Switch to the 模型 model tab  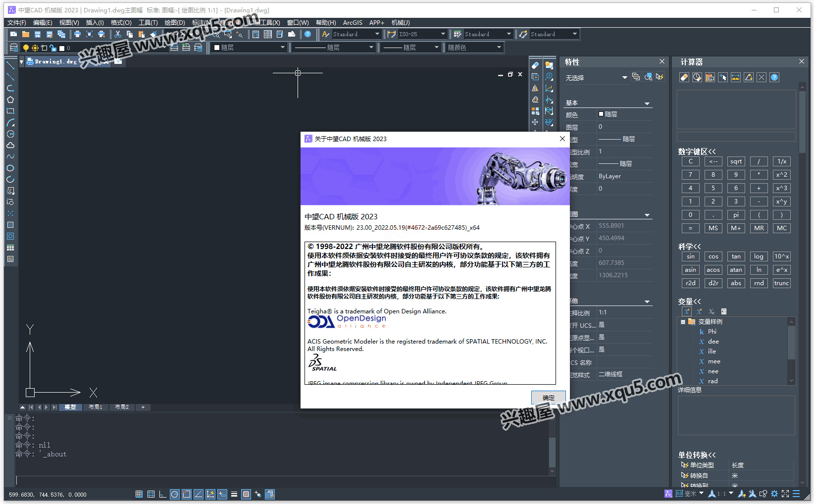[x=70, y=407]
